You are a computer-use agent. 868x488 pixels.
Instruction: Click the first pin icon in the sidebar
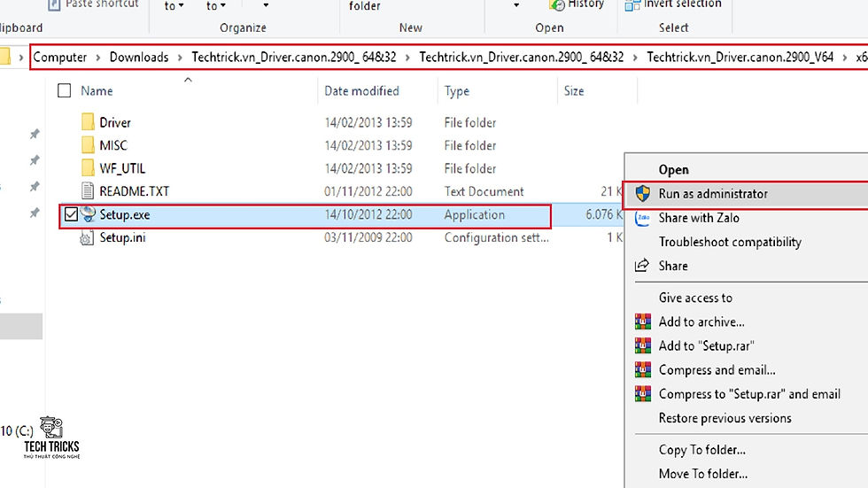coord(35,134)
